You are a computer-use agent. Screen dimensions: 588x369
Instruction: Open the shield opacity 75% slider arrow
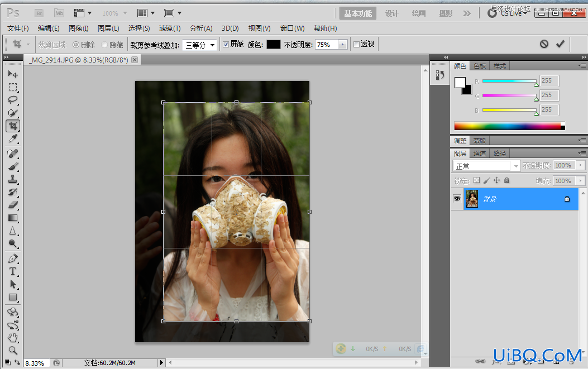tap(342, 45)
